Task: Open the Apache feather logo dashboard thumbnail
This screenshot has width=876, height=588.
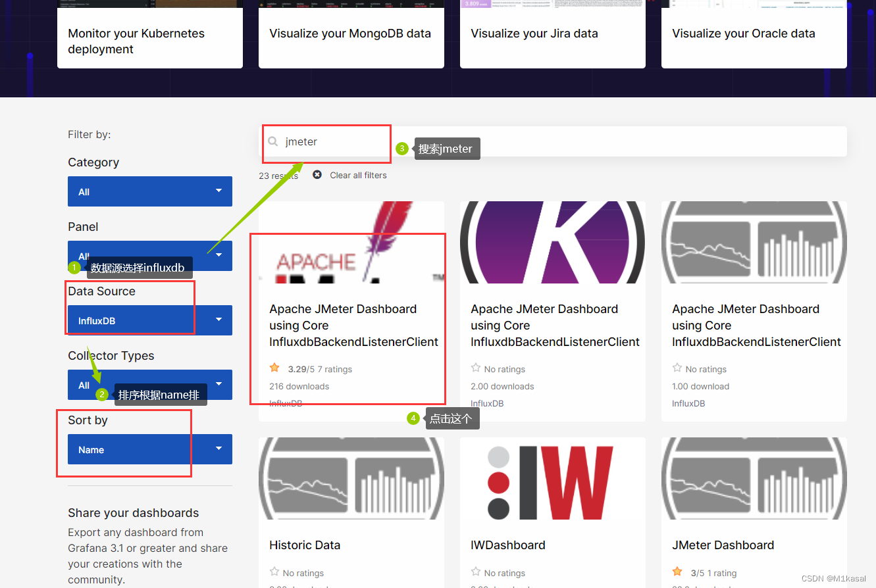Action: click(x=351, y=242)
